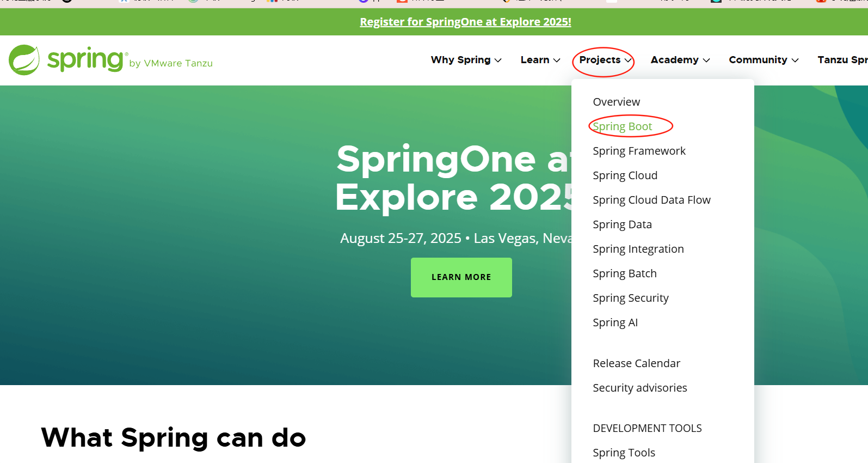Click the Spring leaf logo

click(x=24, y=60)
